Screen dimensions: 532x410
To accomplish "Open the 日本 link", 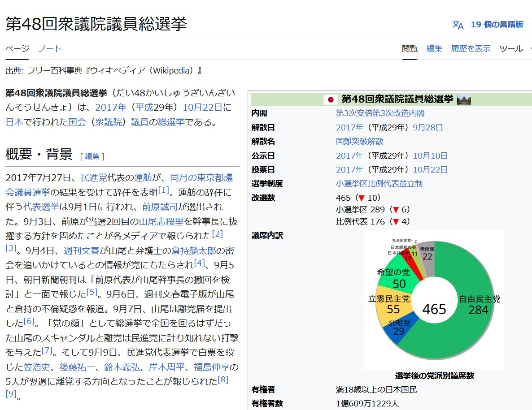I will pos(14,122).
